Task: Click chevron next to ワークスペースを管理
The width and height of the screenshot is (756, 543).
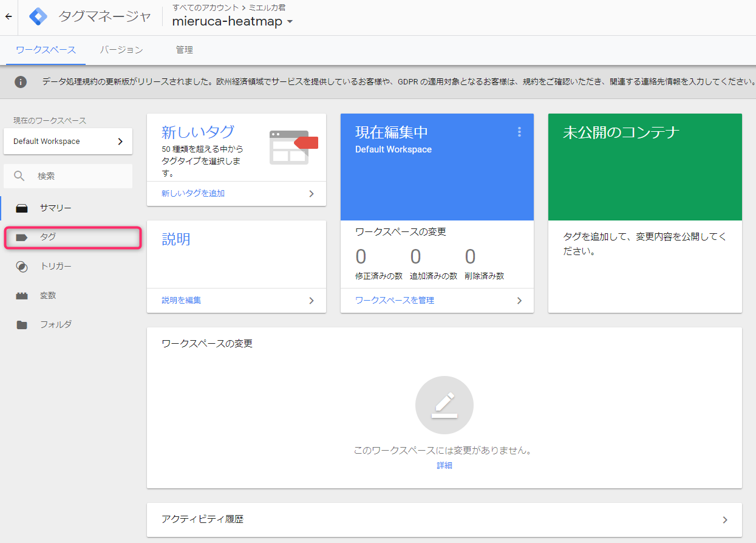Action: click(x=519, y=301)
